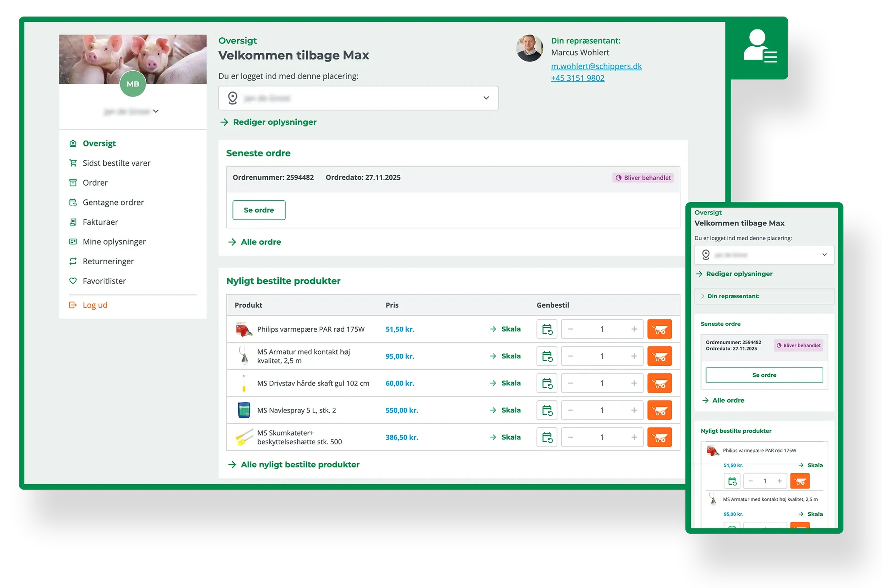Screen dimensions: 882x588
Task: Click the quantity field for MS Drivstav
Action: point(602,383)
